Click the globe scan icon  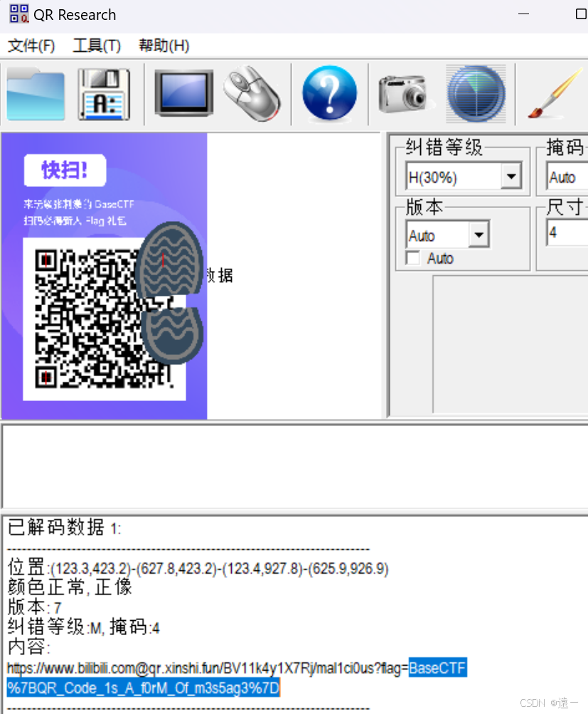pos(476,93)
